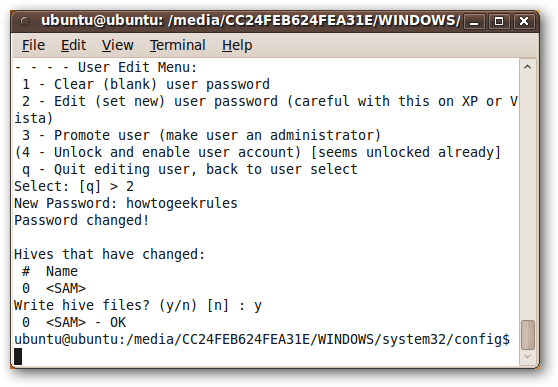Close the terminal window
Screen dimensions: 558x387
click(523, 22)
